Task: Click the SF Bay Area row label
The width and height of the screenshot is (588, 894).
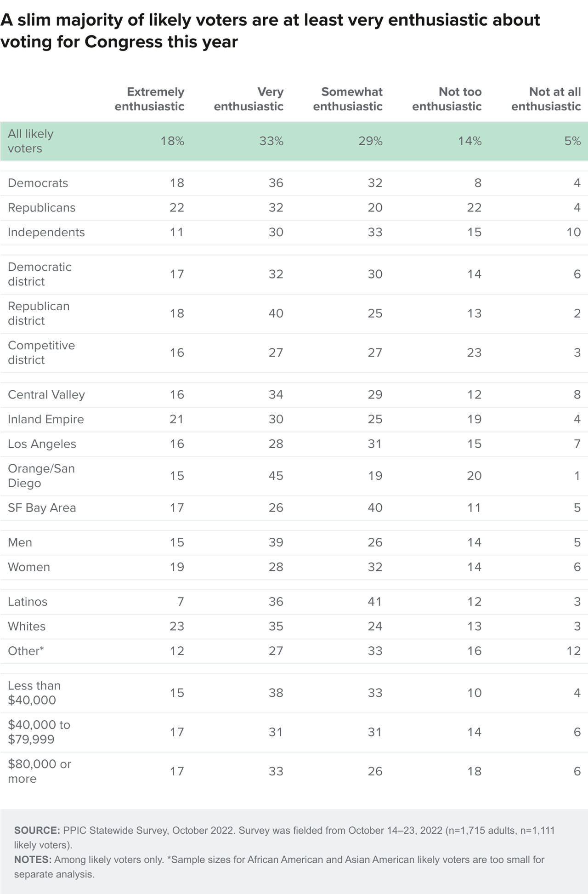Action: coord(42,508)
